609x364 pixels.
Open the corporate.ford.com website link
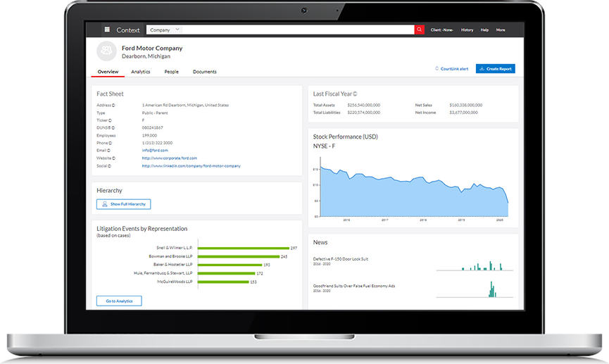click(x=170, y=158)
